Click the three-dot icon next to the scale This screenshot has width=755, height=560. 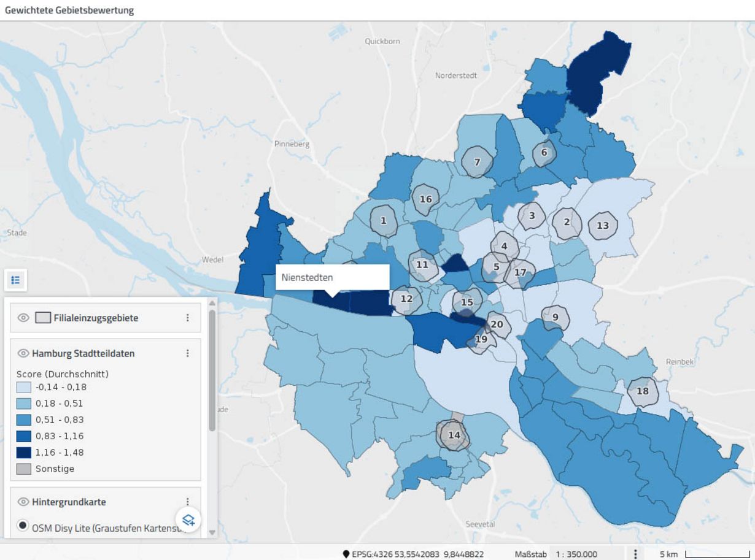pos(635,553)
